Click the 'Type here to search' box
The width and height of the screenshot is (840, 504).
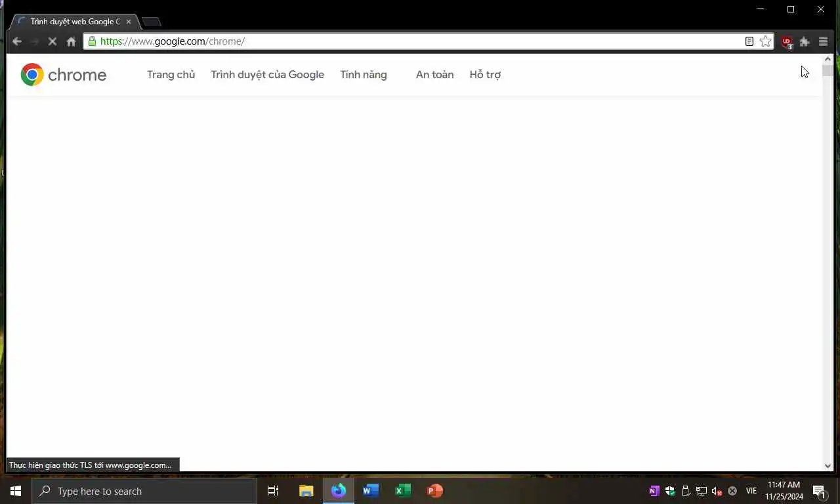[144, 491]
